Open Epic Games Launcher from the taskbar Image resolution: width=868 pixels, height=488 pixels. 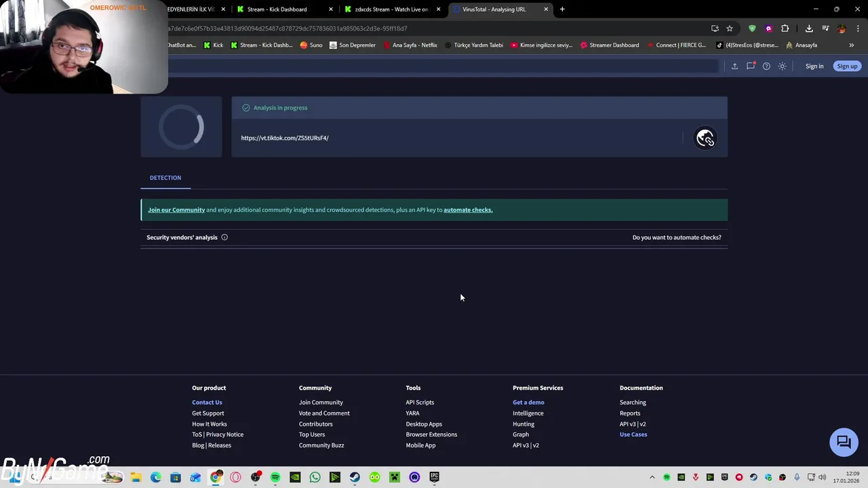pos(435,477)
